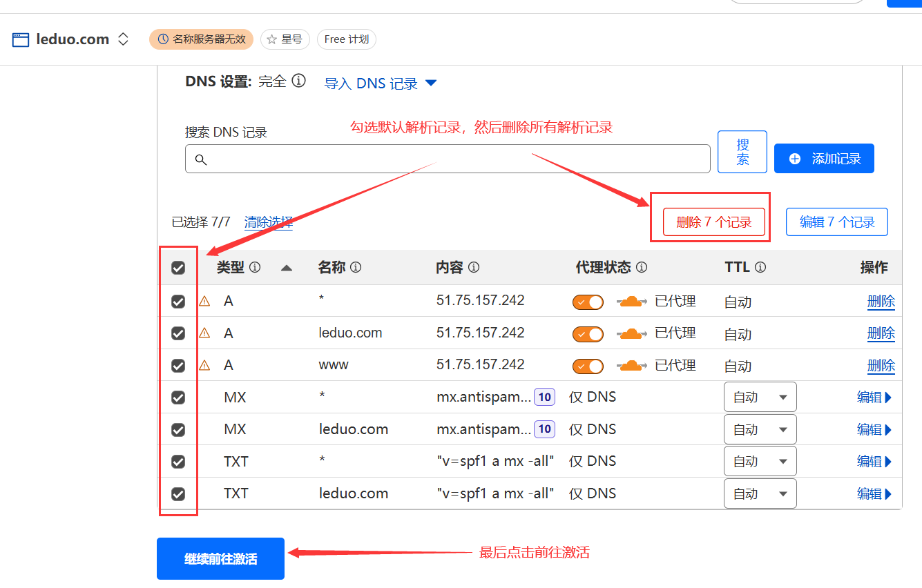This screenshot has width=922, height=588.
Task: Click the 删除 7 个记录 button
Action: pyautogui.click(x=713, y=222)
